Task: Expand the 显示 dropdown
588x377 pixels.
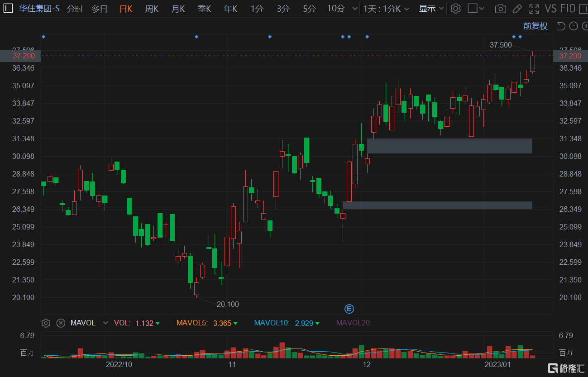Action: pyautogui.click(x=431, y=9)
